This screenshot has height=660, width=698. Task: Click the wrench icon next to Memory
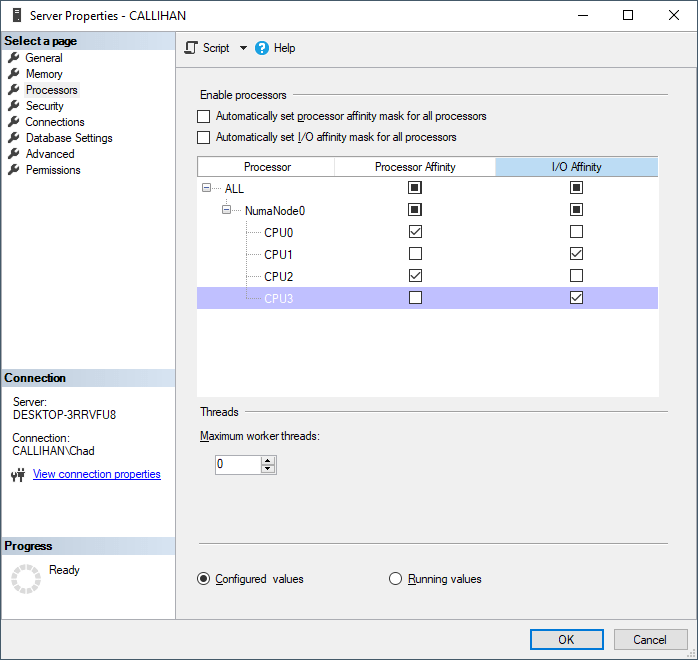[x=14, y=74]
